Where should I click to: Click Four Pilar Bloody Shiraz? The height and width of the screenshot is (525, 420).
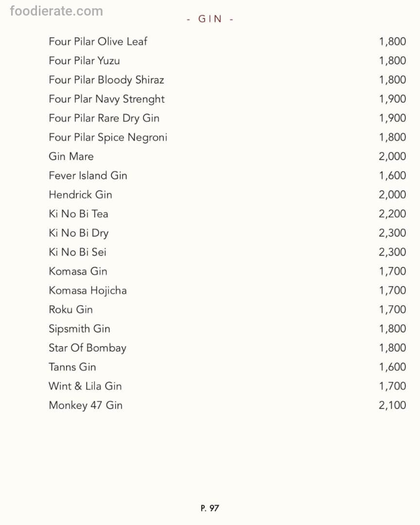pos(106,80)
